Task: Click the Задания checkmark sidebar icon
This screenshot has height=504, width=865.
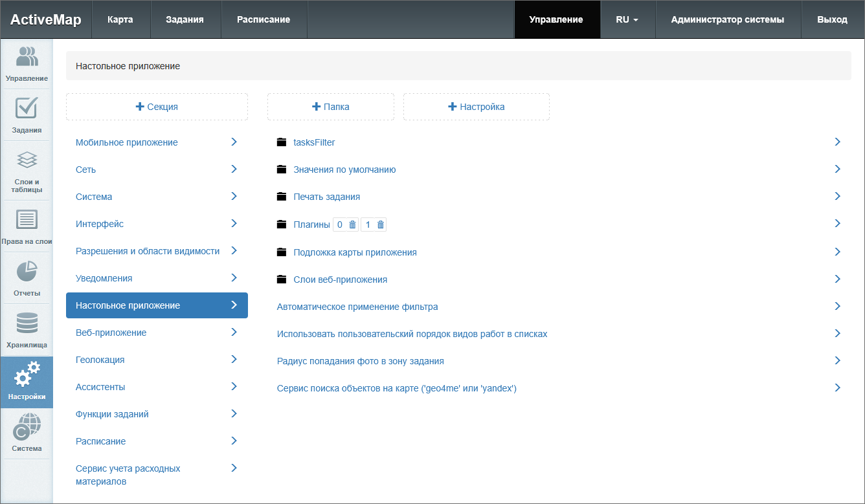Action: tap(27, 109)
